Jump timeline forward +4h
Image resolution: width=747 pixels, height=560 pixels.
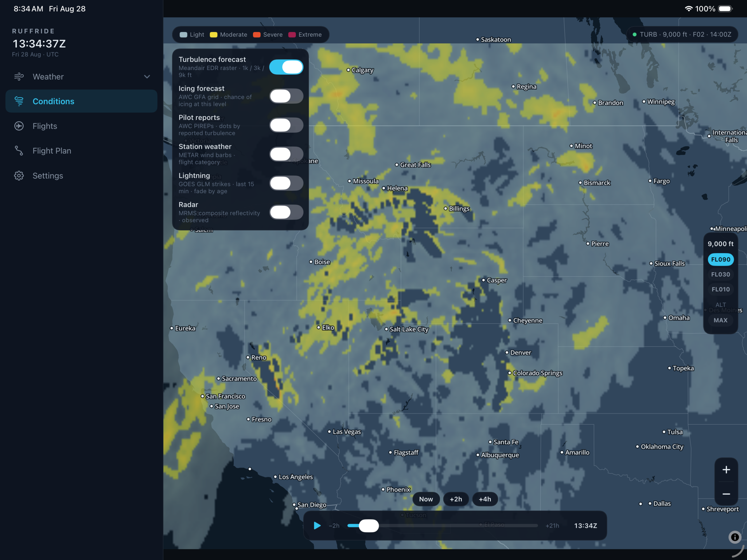click(485, 499)
